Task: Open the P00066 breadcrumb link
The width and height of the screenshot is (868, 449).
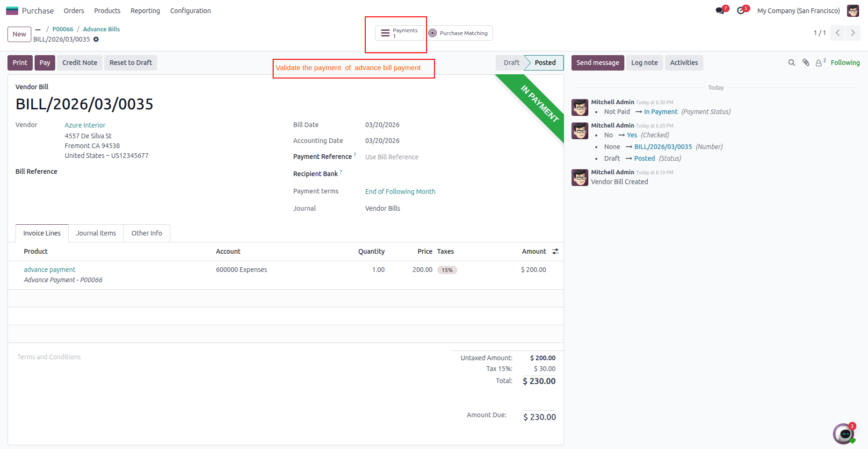Action: (x=63, y=29)
